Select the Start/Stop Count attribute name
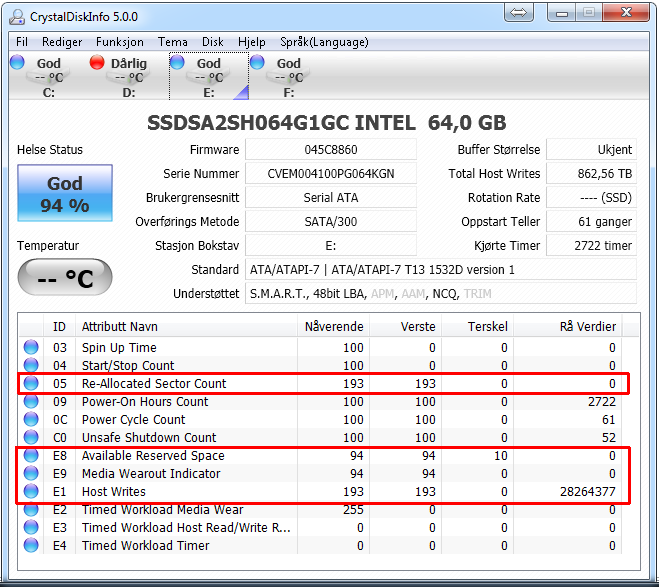The width and height of the screenshot is (659, 587). pos(128,366)
